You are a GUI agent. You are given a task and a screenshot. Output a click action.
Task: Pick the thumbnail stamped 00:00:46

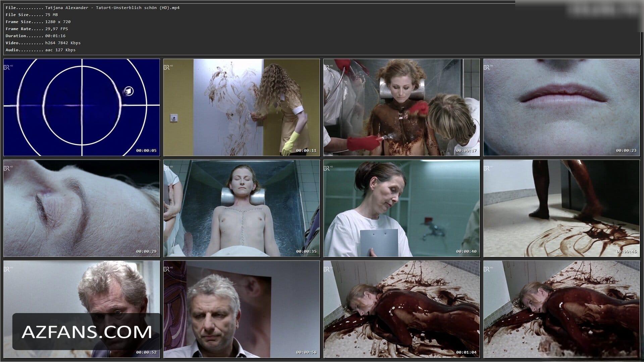[x=561, y=208]
